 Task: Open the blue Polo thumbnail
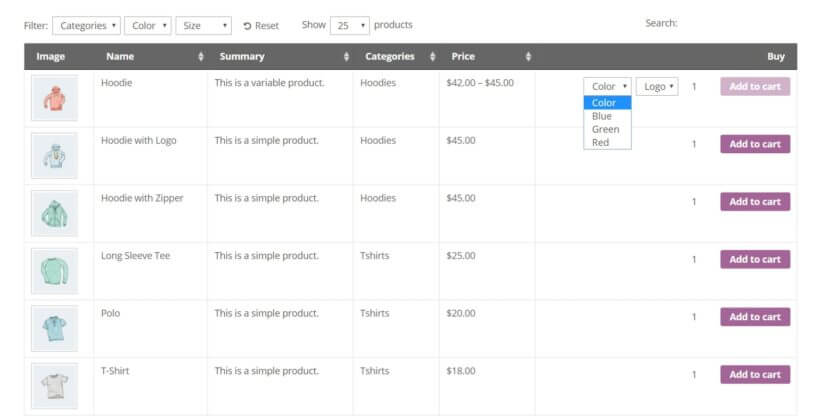[54, 328]
